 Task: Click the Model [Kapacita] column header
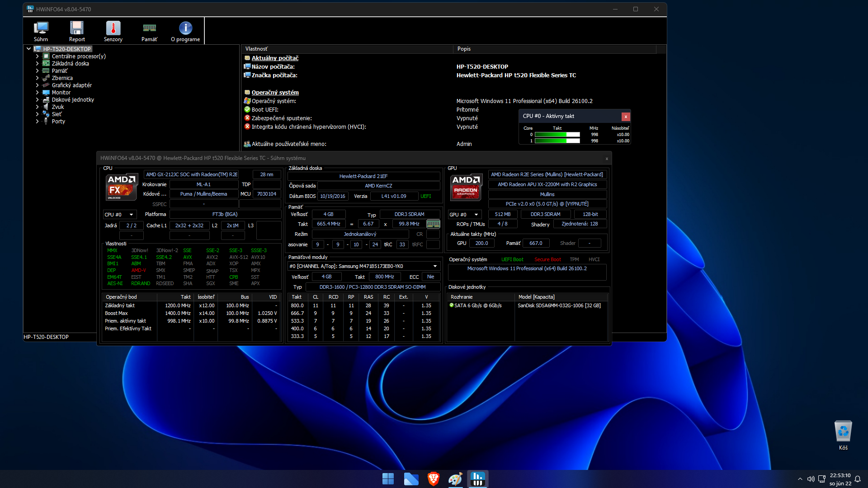(561, 297)
